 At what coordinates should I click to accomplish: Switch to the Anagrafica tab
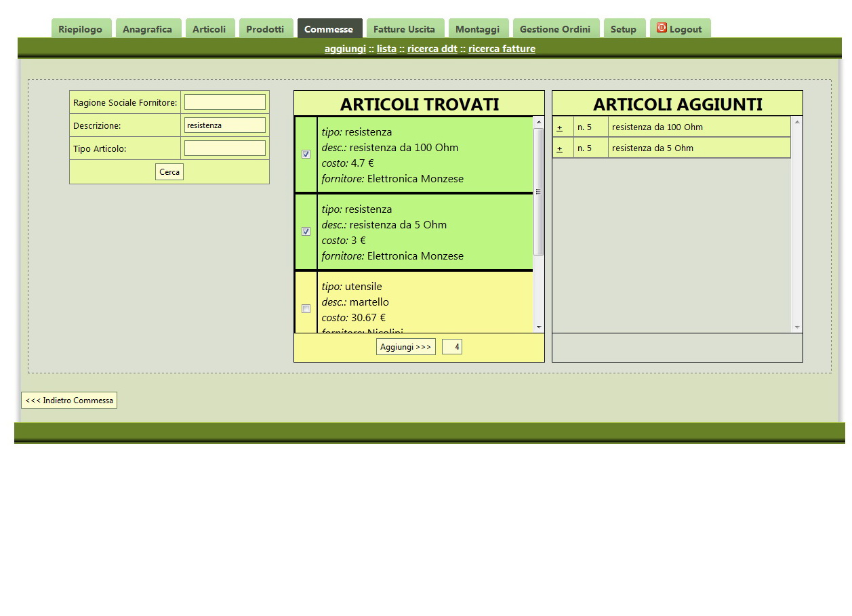tap(148, 28)
